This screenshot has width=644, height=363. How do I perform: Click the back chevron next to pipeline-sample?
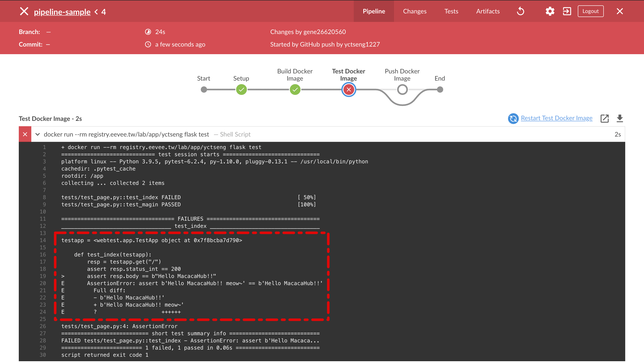pos(96,11)
